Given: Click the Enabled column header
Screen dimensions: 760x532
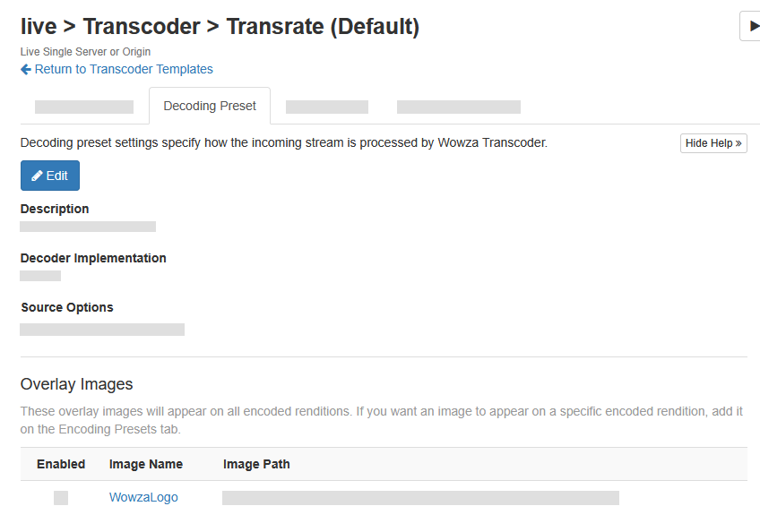Looking at the screenshot, I should click(61, 464).
